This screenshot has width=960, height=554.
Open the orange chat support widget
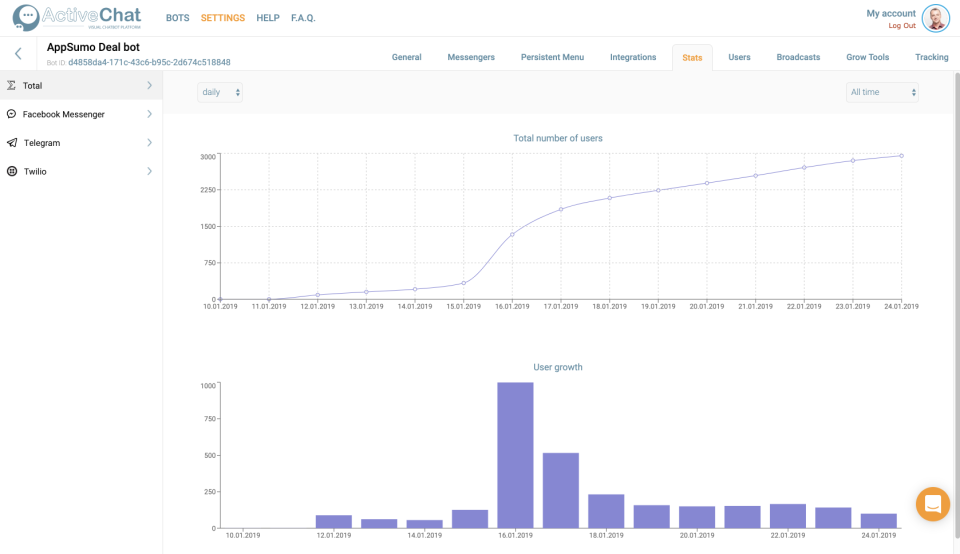tap(932, 503)
